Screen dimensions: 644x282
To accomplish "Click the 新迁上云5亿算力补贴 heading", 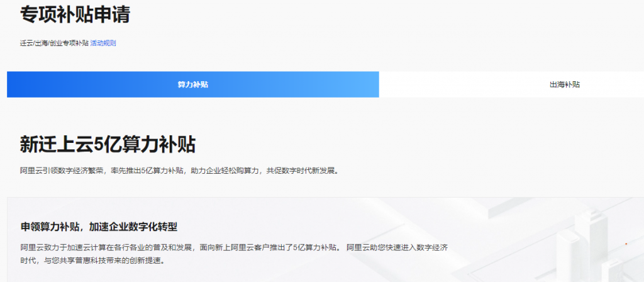I will click(x=108, y=144).
